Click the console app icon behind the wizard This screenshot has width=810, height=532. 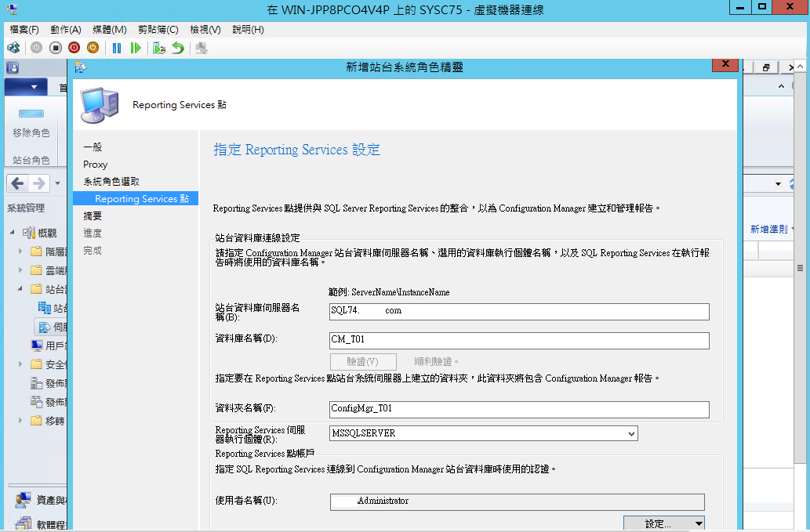(x=13, y=67)
